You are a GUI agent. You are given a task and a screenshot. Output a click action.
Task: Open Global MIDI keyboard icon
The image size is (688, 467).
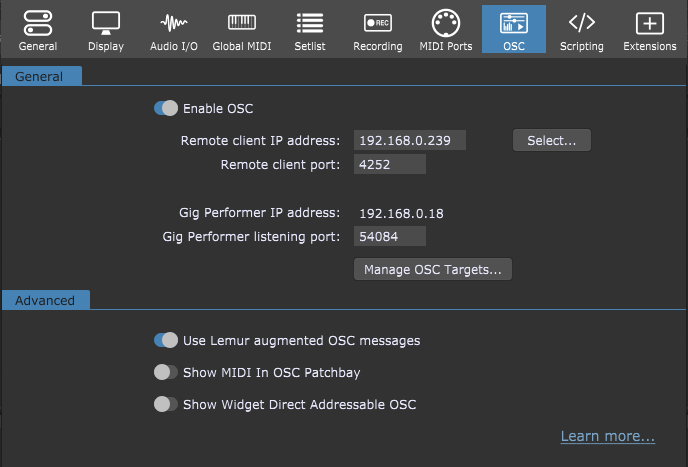tap(242, 22)
